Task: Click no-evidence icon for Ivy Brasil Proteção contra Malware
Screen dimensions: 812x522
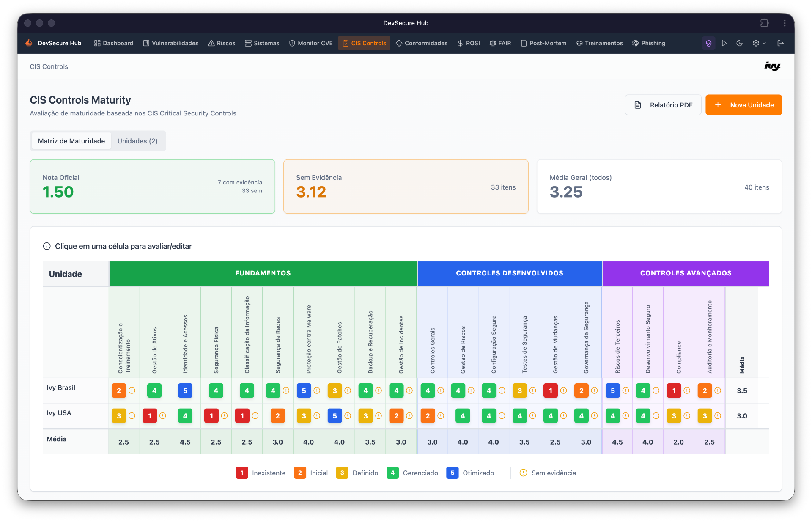Action: tap(317, 390)
